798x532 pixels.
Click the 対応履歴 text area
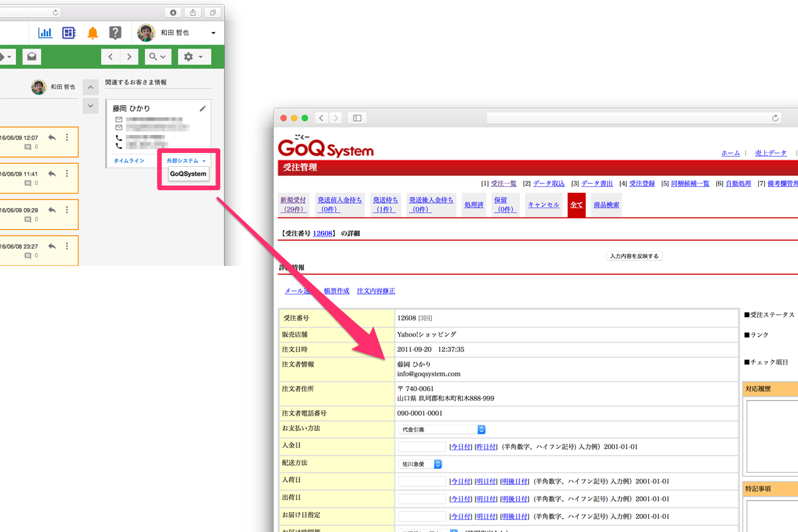click(x=773, y=436)
